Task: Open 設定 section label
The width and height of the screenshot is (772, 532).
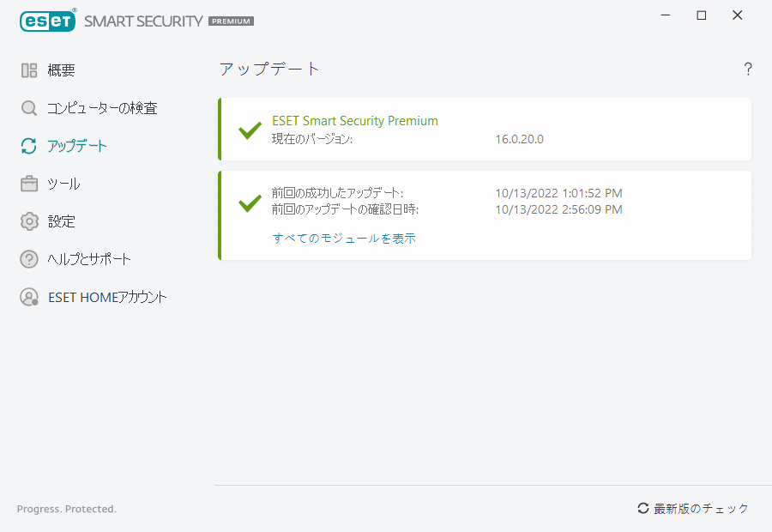Action: (62, 221)
